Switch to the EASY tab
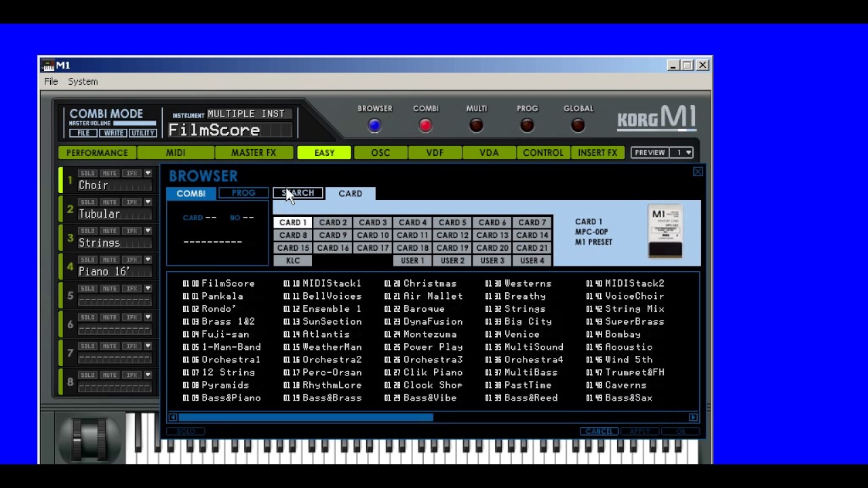The image size is (868, 488). point(324,152)
